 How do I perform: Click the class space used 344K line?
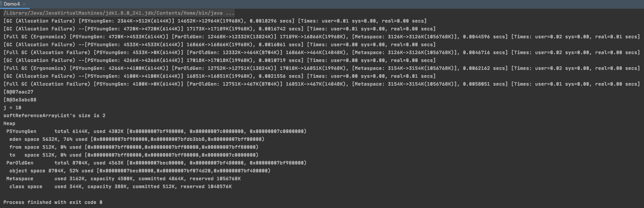click(119, 187)
